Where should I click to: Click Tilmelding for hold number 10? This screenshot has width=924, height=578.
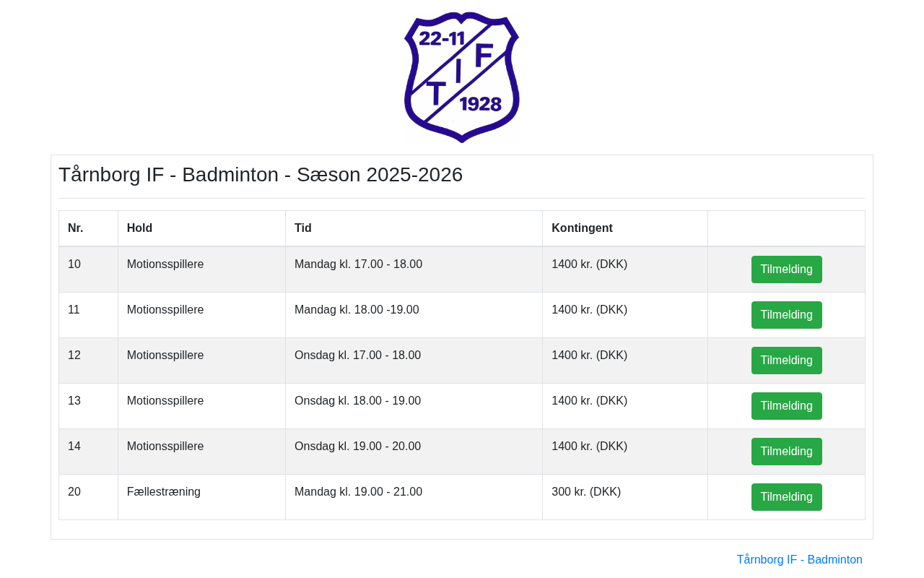(x=786, y=269)
